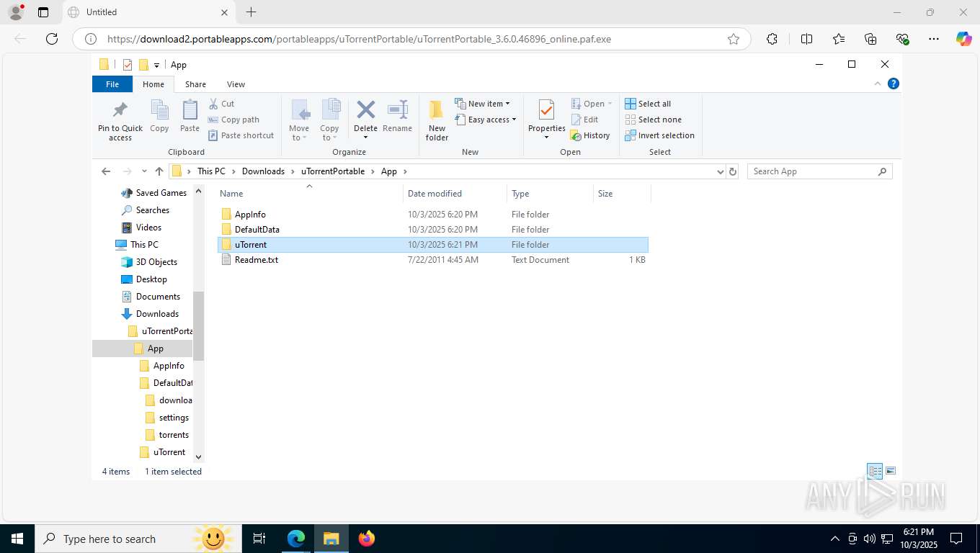
Task: Click the navigation pane scrollbar
Action: (199, 325)
